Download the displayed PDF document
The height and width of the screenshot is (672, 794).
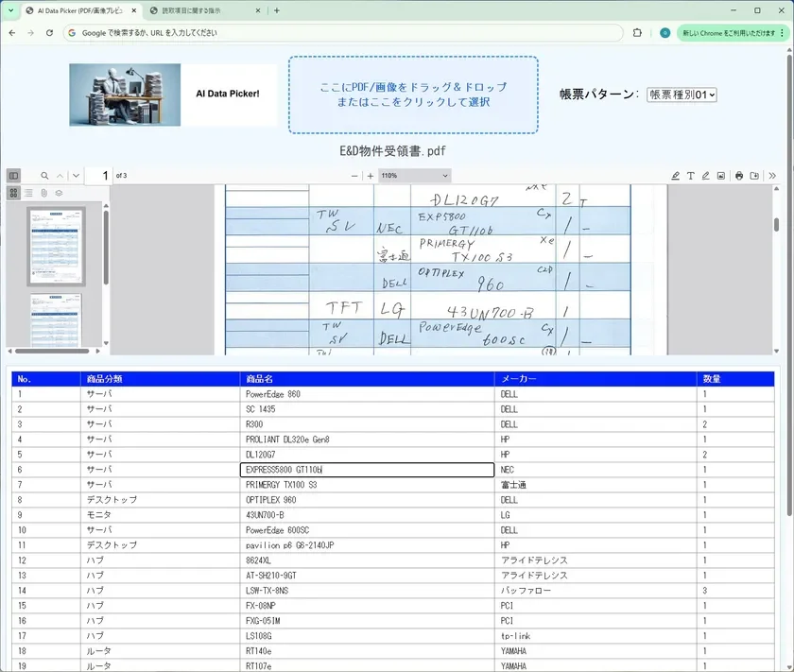[x=755, y=175]
